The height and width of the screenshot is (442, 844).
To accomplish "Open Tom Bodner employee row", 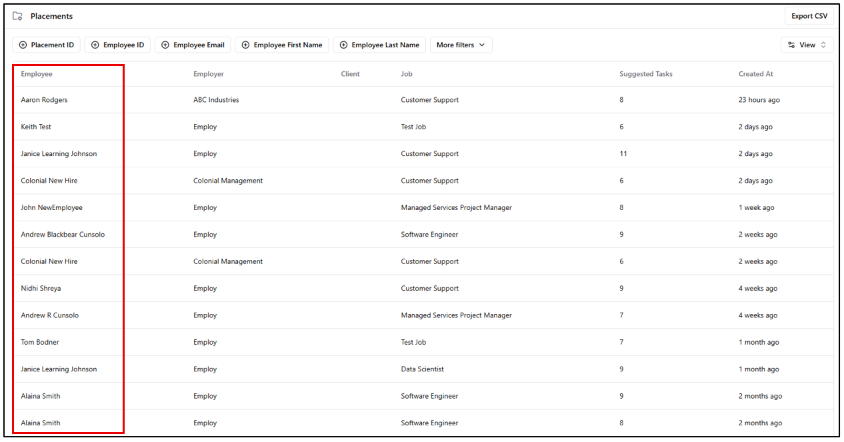I will tap(42, 342).
